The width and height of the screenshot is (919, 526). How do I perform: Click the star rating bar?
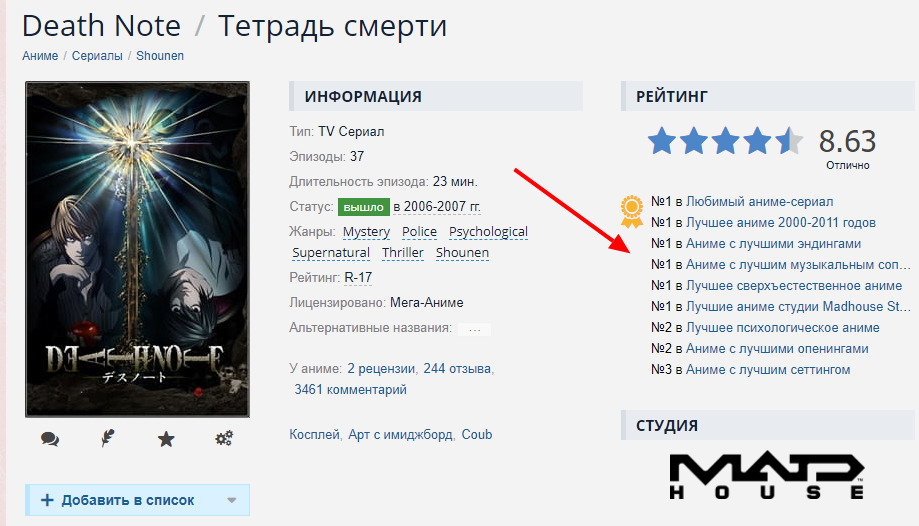click(725, 141)
